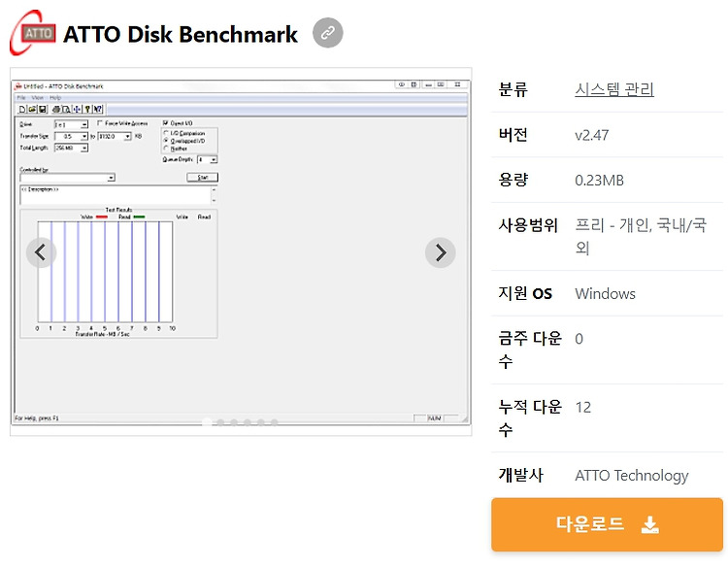This screenshot has width=728, height=567.
Task: Select the Neither radio button
Action: [x=166, y=149]
